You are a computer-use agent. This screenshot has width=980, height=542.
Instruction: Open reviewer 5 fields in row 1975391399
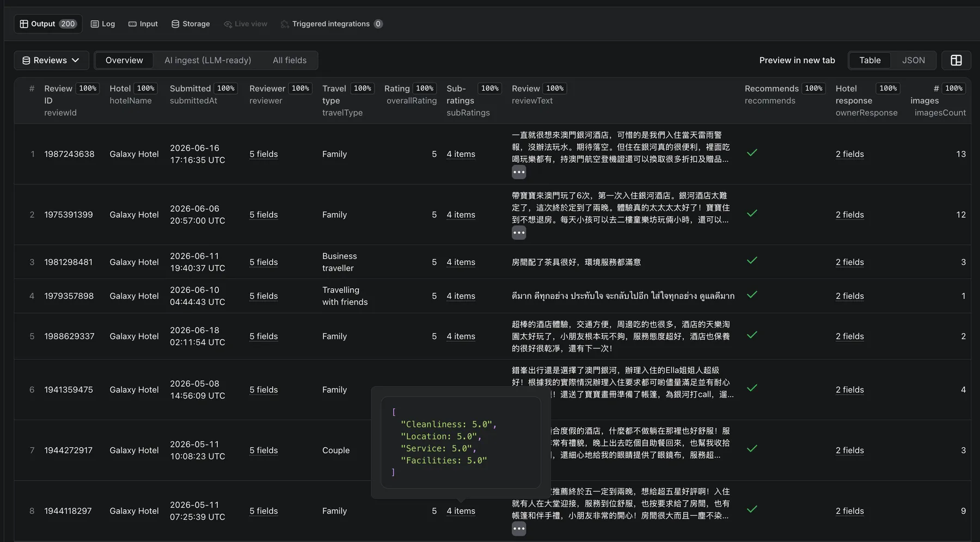click(x=264, y=214)
